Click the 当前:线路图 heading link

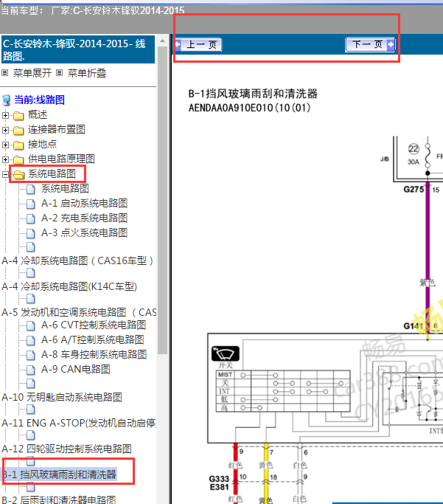pos(39,100)
